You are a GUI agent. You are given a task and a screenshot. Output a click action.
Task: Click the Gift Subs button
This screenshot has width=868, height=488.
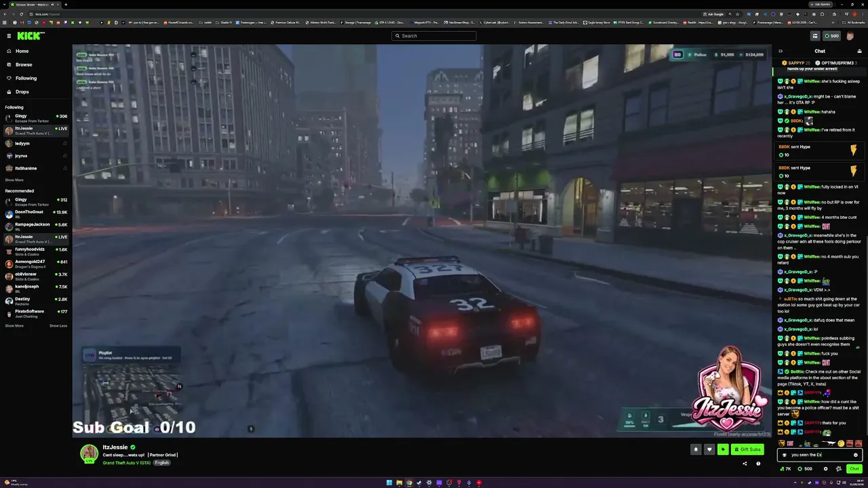(x=747, y=449)
